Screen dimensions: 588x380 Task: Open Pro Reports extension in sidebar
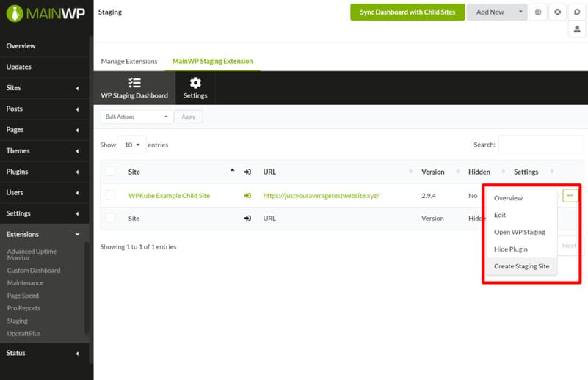pos(23,308)
